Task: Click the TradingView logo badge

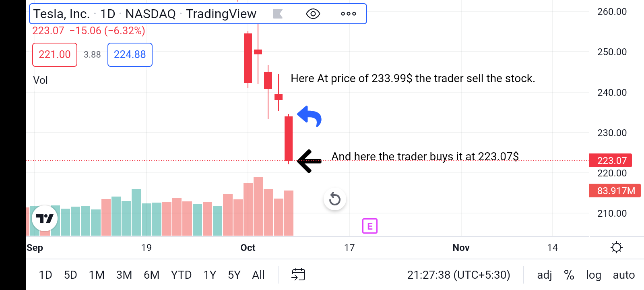Action: (x=45, y=218)
